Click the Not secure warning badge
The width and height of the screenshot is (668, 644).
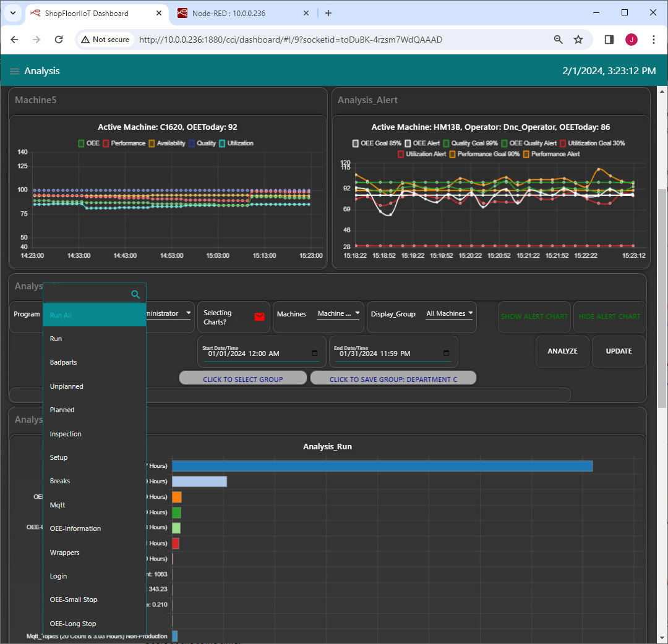105,40
